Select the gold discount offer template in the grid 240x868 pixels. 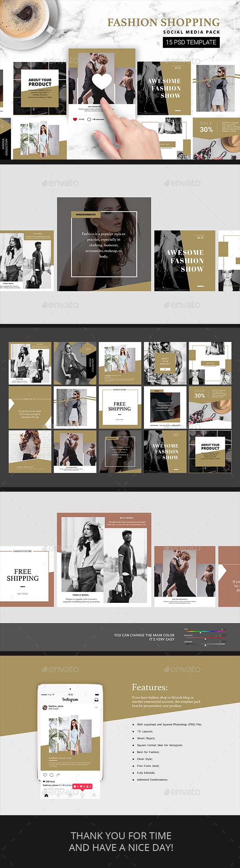(x=30, y=407)
